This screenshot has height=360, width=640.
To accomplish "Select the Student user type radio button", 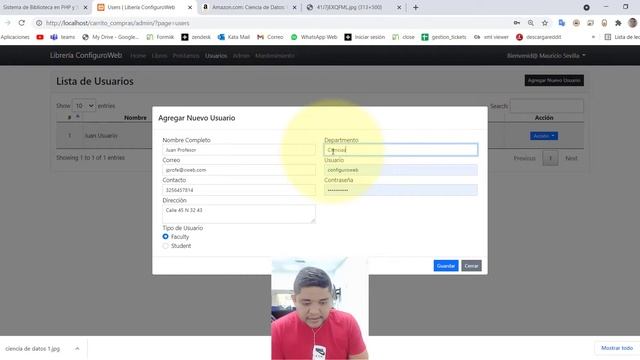I will pos(165,246).
